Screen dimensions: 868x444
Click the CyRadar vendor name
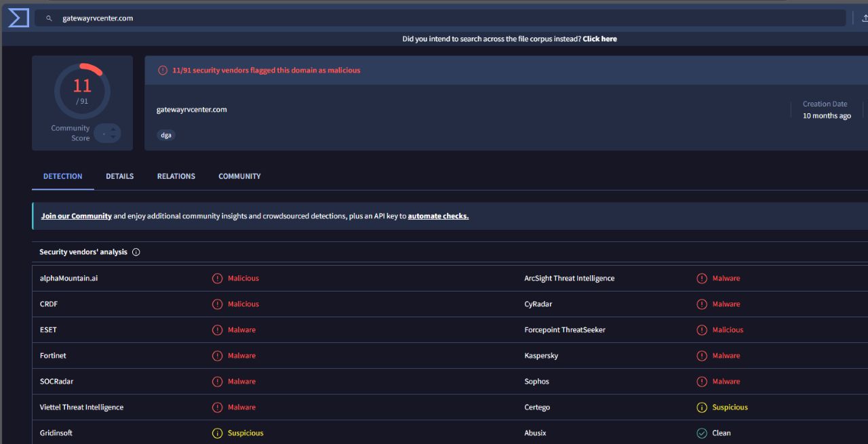538,304
